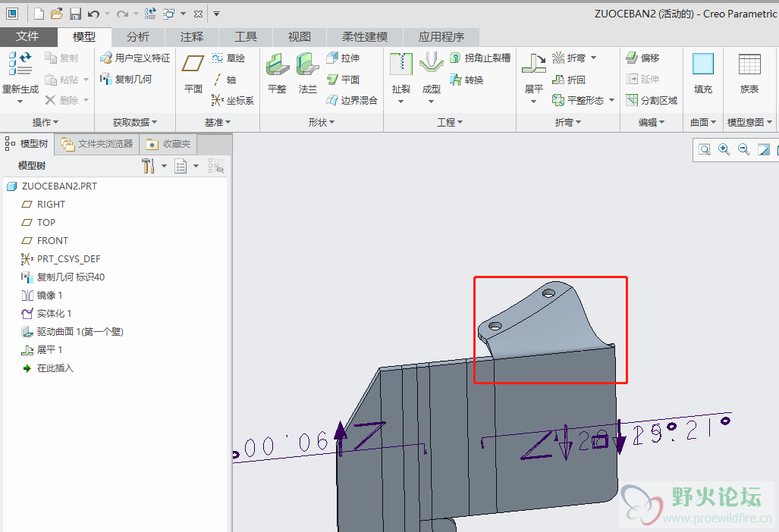The image size is (779, 532).
Task: Click the 填充 (Fill) surface tool
Action: pos(703,74)
